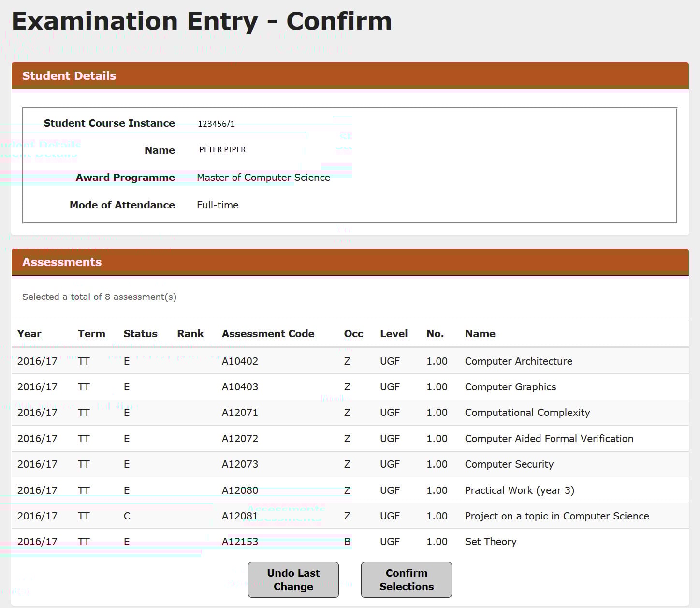
Task: Click the Assessments section header
Action: pyautogui.click(x=62, y=262)
